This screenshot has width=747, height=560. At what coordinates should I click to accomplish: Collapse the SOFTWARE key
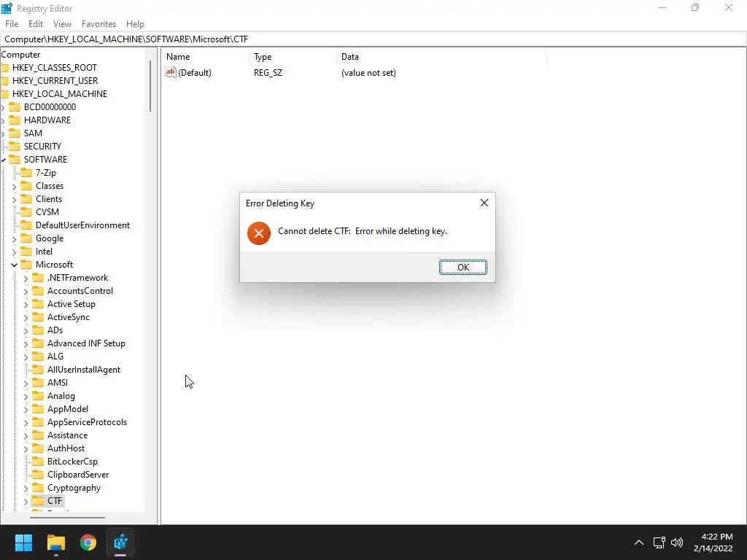click(x=4, y=160)
